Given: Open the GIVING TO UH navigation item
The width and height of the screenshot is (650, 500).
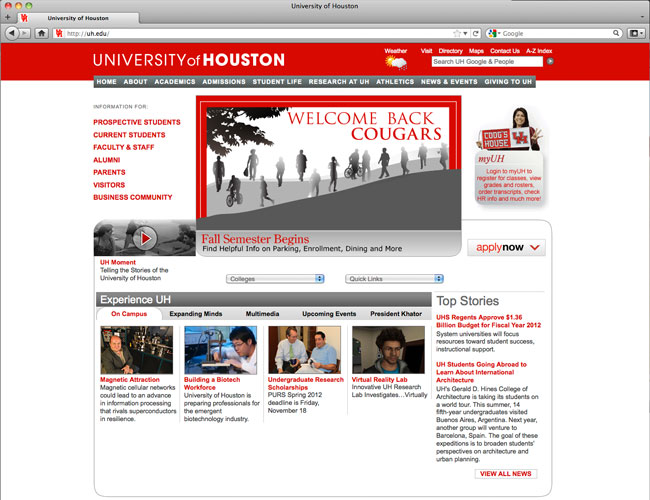Looking at the screenshot, I should point(508,82).
